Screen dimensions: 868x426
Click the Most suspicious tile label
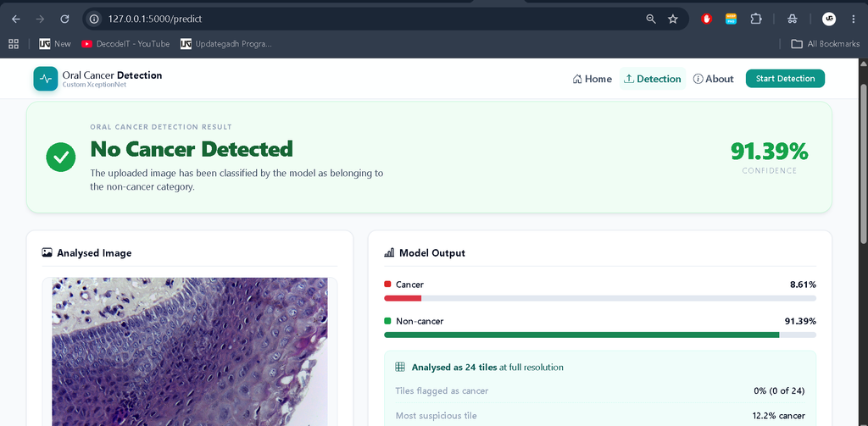point(437,416)
